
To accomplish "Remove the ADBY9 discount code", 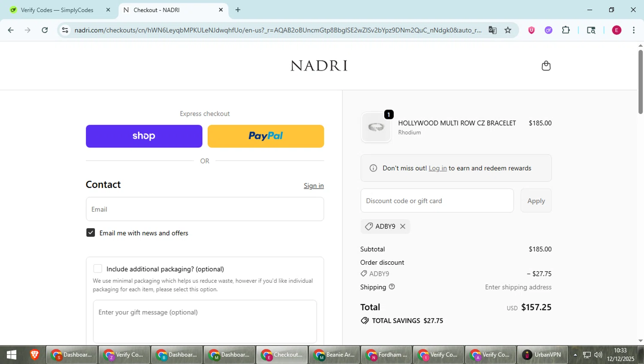I will coord(403,226).
